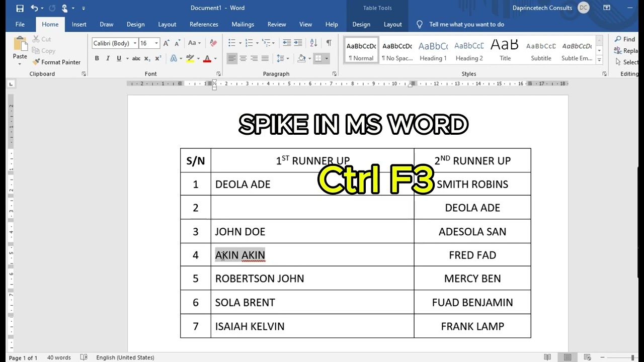Clear all formatting
Screen dimensions: 644x362
213,43
